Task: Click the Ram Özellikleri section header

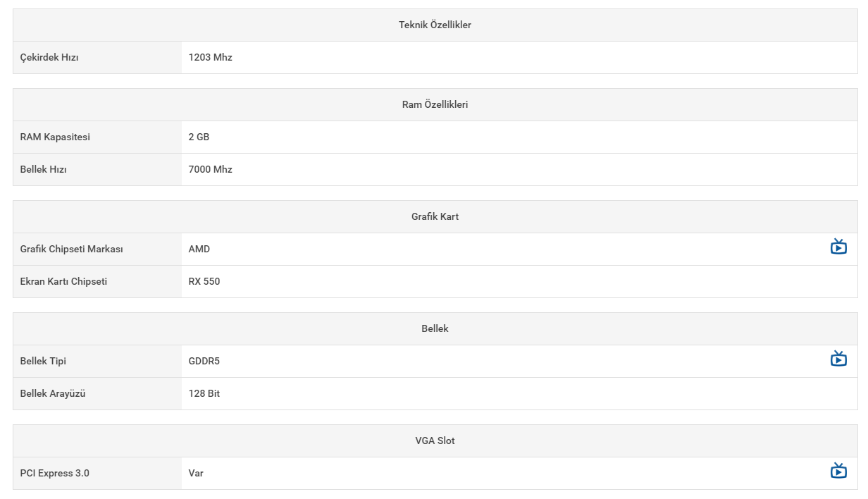Action: tap(435, 104)
